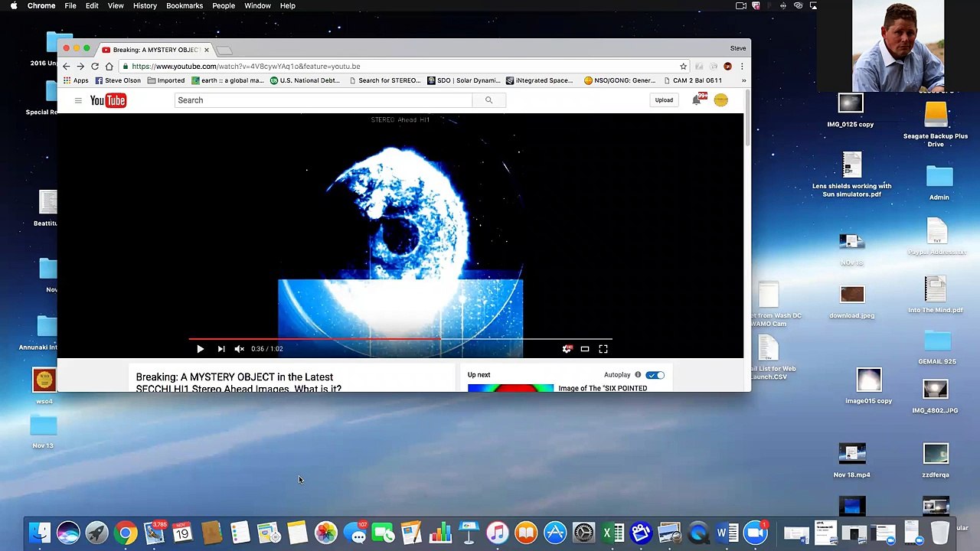Open earth :: a global map bookmark

(227, 80)
